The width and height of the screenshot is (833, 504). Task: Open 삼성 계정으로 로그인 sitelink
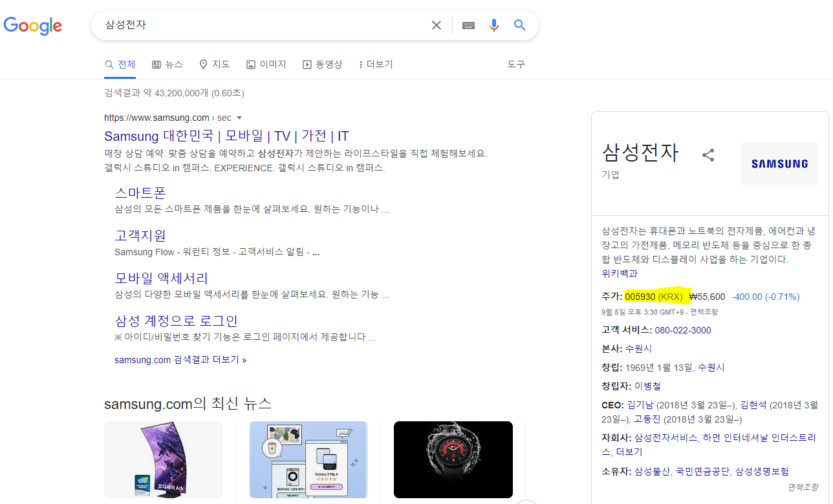point(177,321)
